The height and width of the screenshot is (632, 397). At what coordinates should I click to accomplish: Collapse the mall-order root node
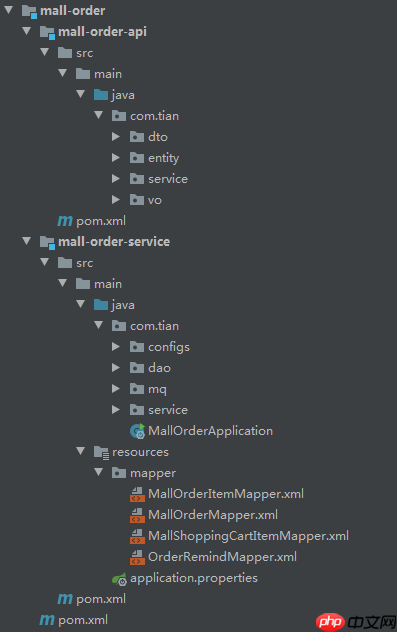point(8,10)
